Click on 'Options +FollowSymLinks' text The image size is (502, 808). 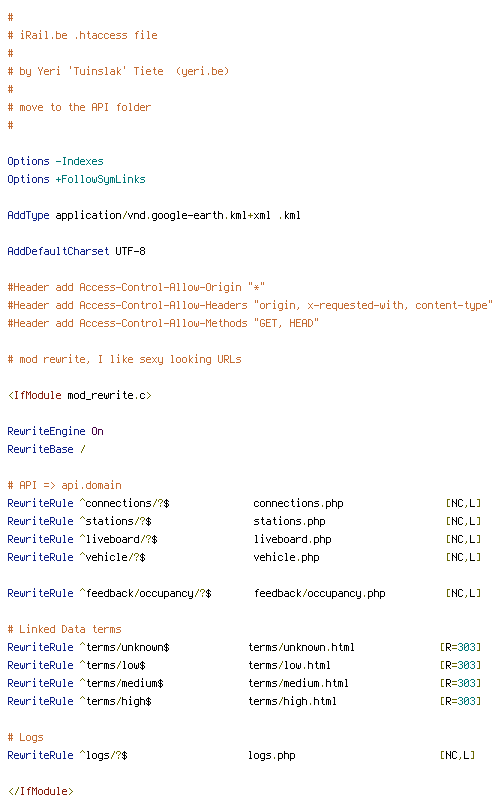(x=76, y=179)
